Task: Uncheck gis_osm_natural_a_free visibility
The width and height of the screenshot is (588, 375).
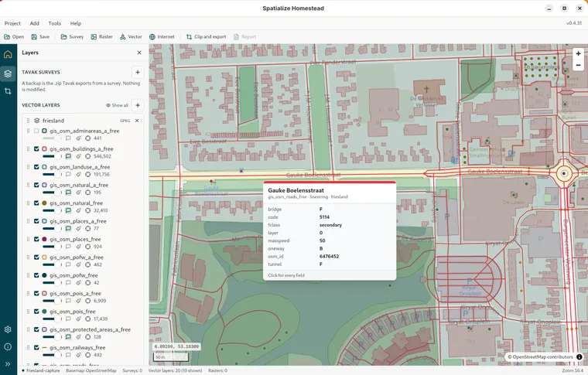Action: (36, 185)
